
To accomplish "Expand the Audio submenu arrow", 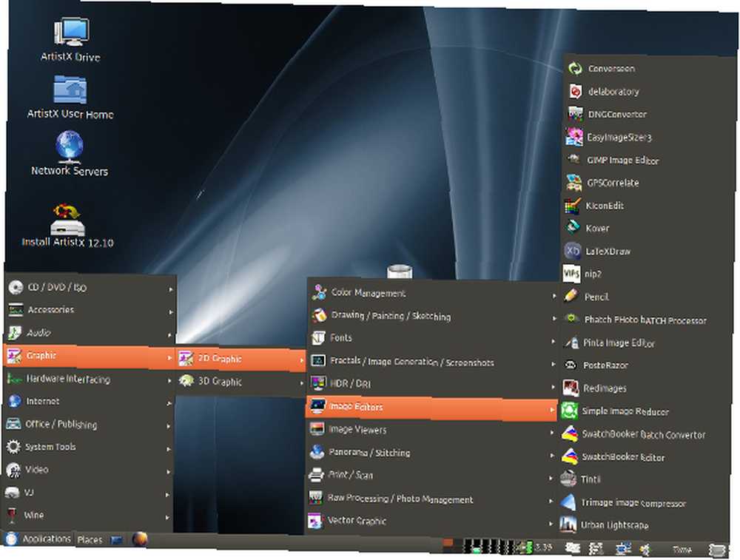I will click(170, 334).
